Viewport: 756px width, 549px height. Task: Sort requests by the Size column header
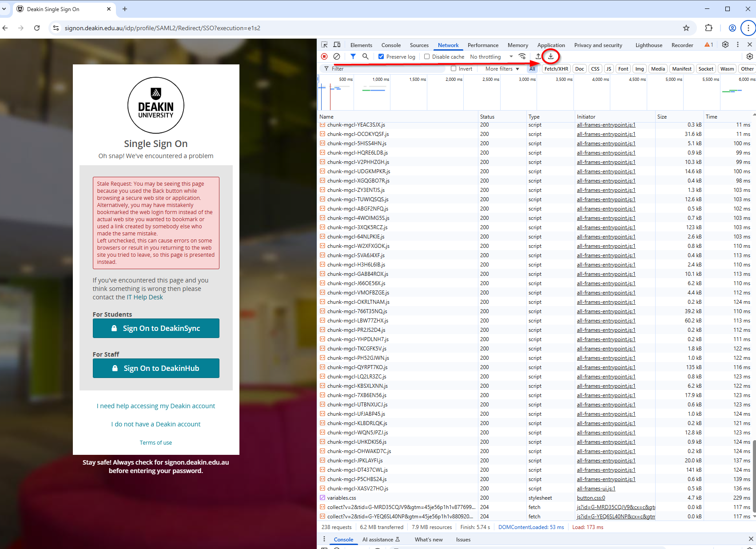(679, 117)
